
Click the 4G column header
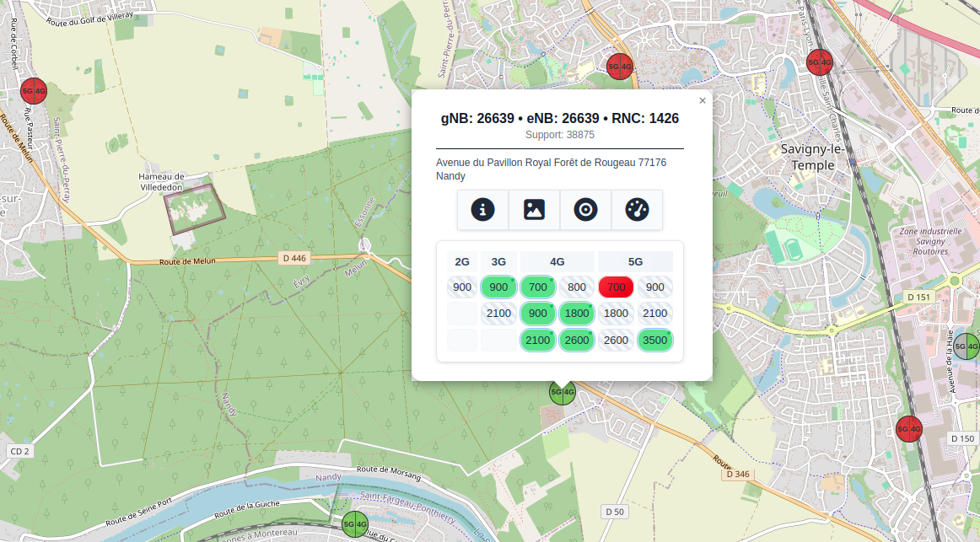point(557,261)
